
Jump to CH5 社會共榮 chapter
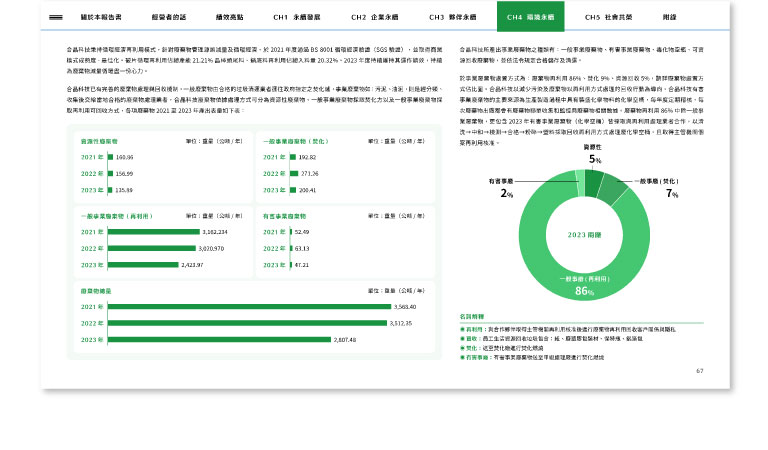(607, 18)
